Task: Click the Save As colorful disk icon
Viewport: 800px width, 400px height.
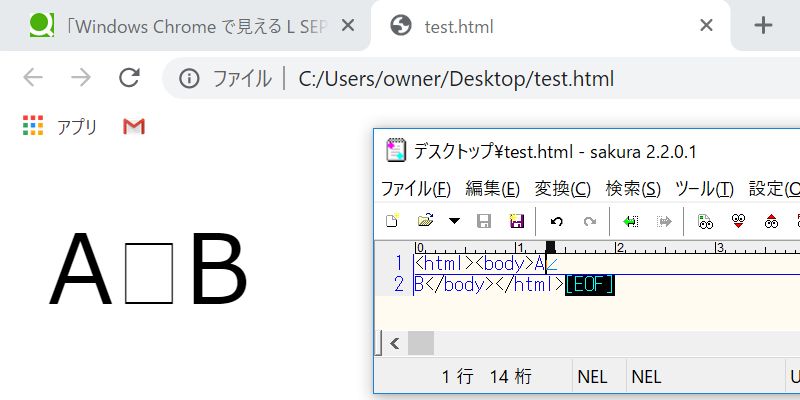Action: [x=517, y=221]
